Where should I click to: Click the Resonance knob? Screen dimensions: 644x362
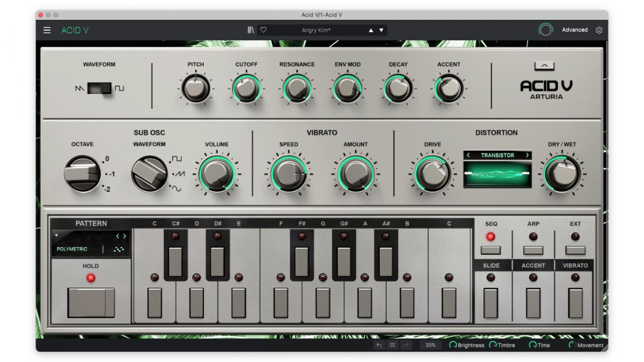(x=297, y=88)
